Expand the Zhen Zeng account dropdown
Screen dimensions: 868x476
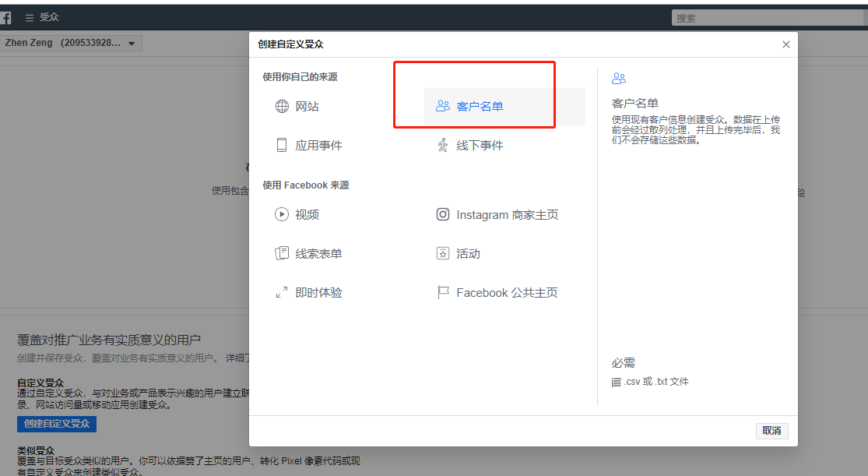pyautogui.click(x=71, y=43)
